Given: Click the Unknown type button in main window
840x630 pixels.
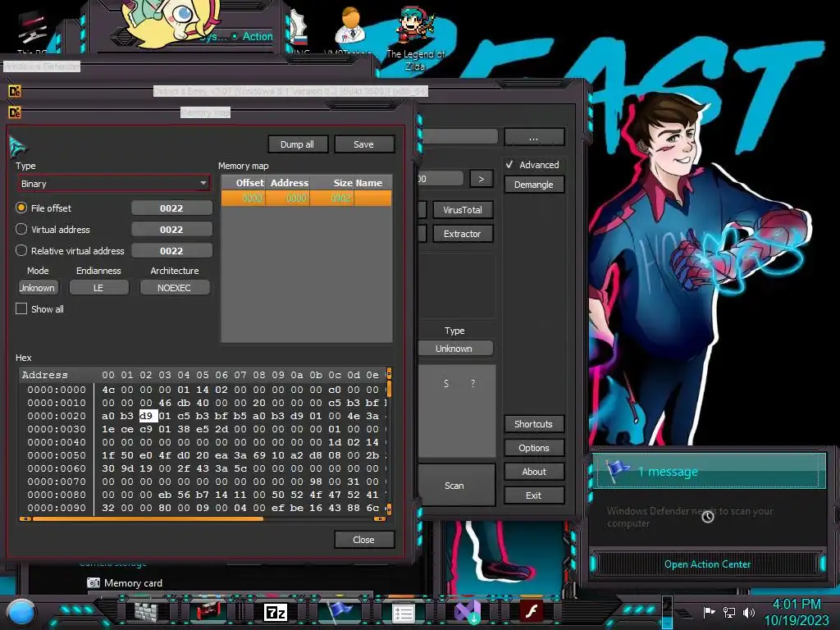Looking at the screenshot, I should pyautogui.click(x=454, y=348).
